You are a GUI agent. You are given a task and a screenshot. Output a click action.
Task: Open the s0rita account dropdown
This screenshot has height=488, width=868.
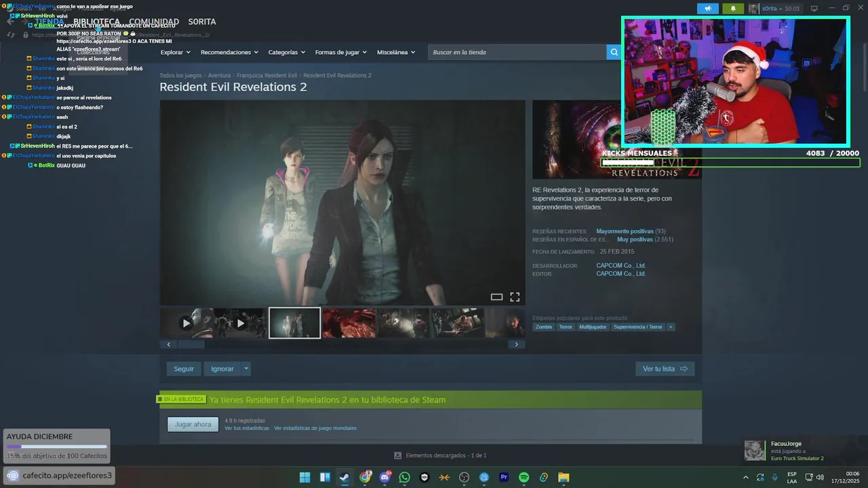[x=774, y=9]
